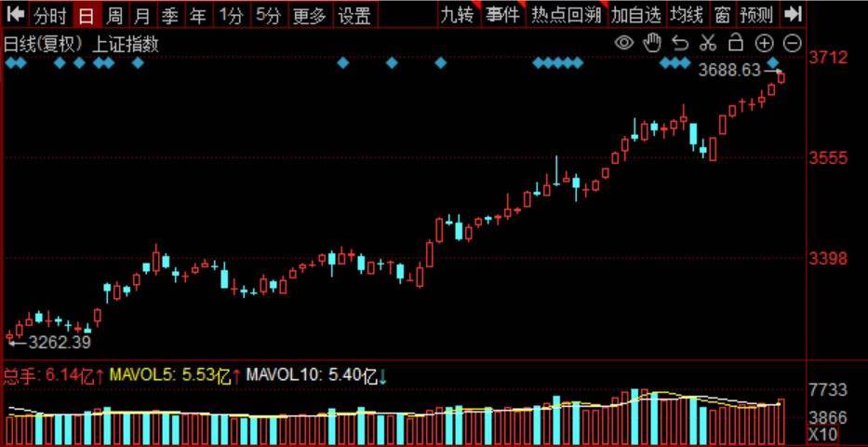Open the 窗 window option

722,15
